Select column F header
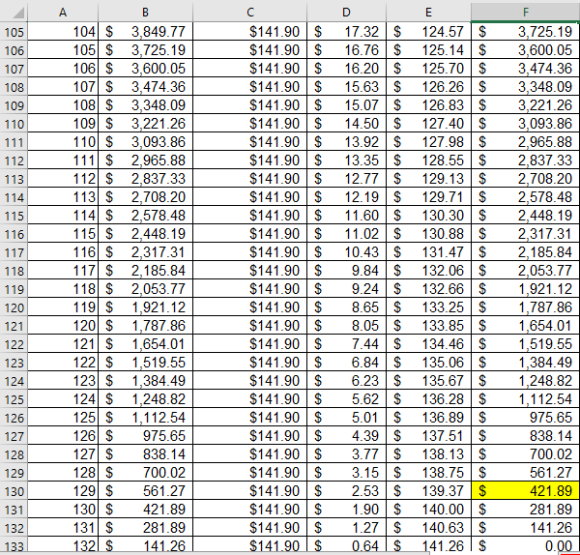 (x=525, y=12)
